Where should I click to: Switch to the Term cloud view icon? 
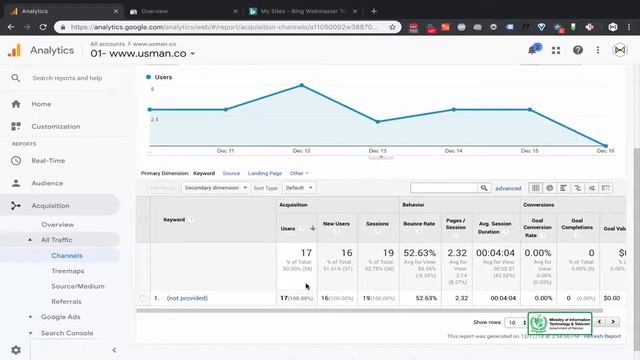592,188
